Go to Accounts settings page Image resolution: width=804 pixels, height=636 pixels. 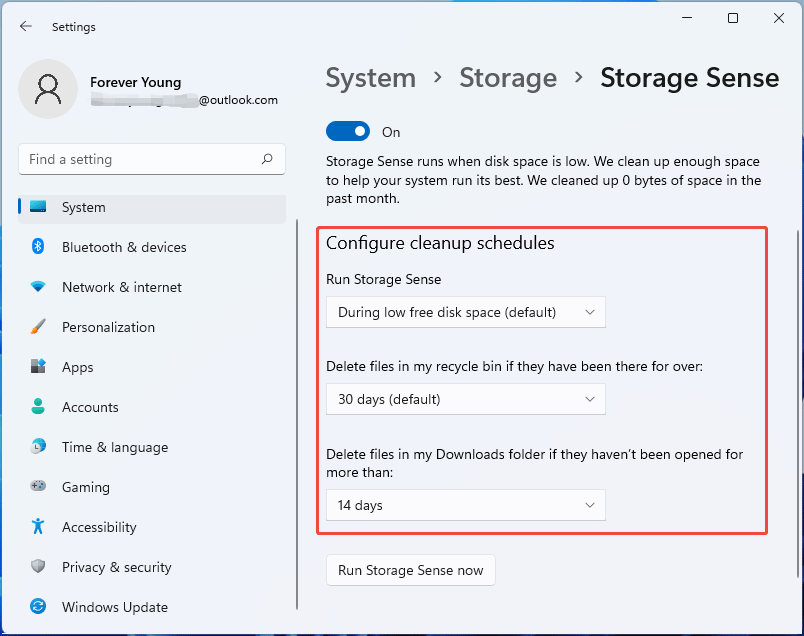tap(90, 407)
